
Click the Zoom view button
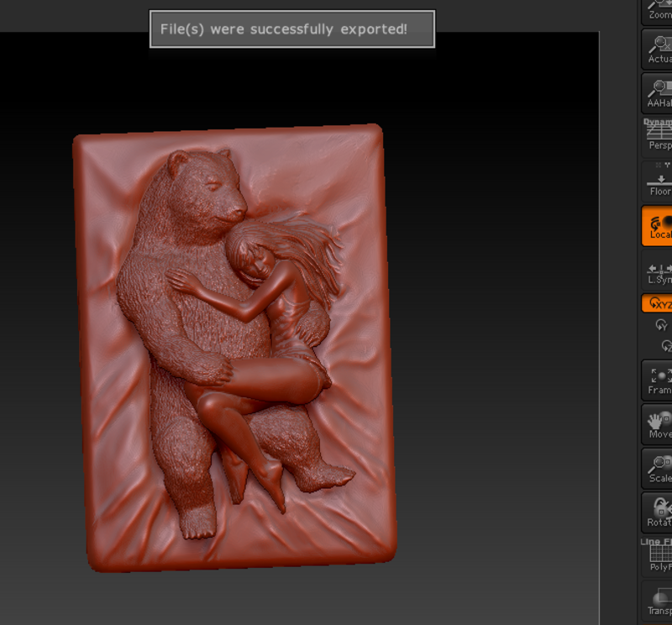click(x=657, y=11)
